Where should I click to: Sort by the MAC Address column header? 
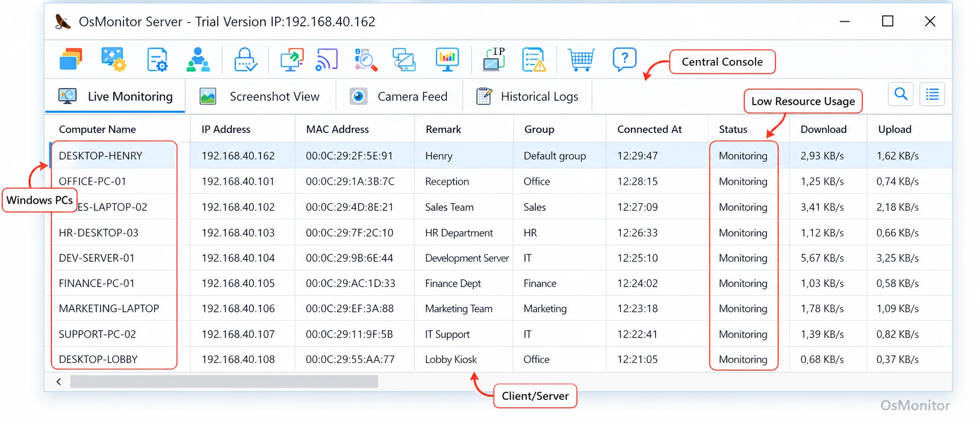tap(337, 129)
